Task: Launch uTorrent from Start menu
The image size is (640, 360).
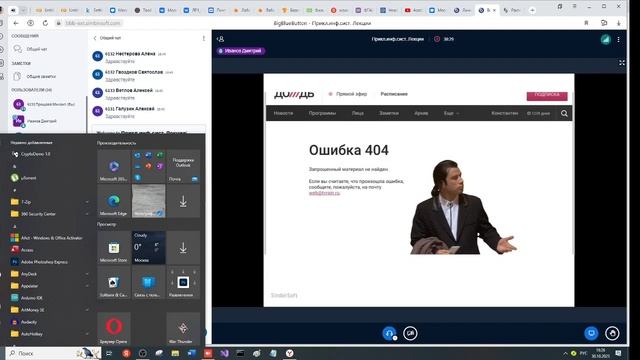Action: click(29, 178)
